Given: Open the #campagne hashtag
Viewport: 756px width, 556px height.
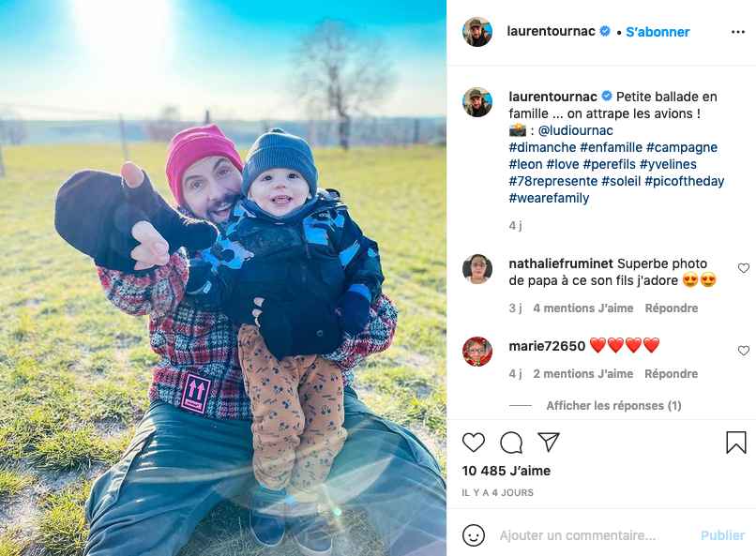Looking at the screenshot, I should (682, 147).
